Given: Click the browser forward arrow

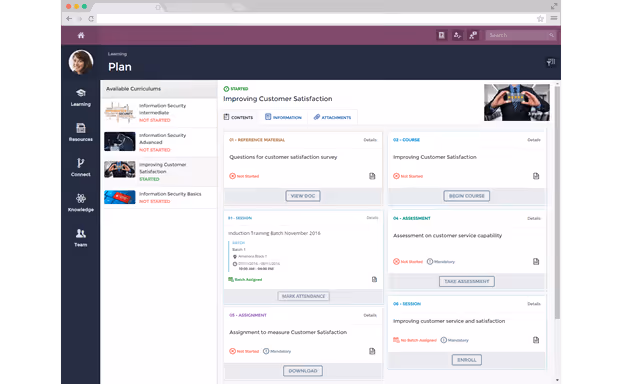Looking at the screenshot, I should (x=80, y=19).
